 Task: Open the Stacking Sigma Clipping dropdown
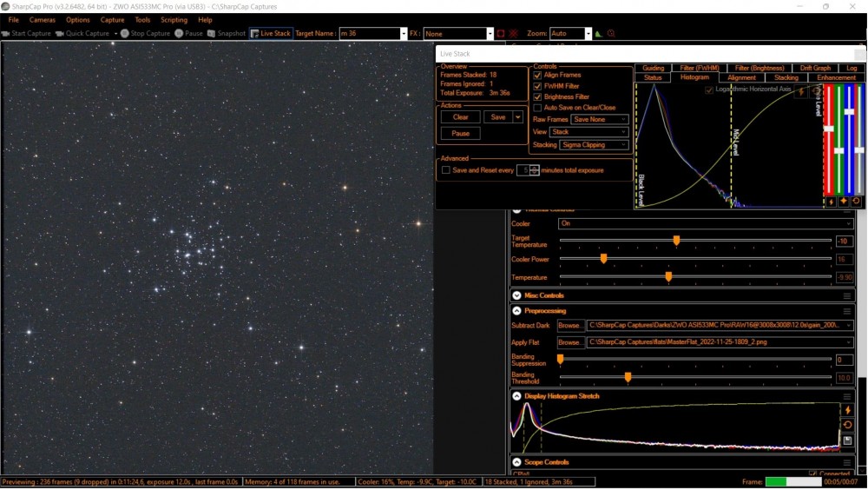click(594, 145)
